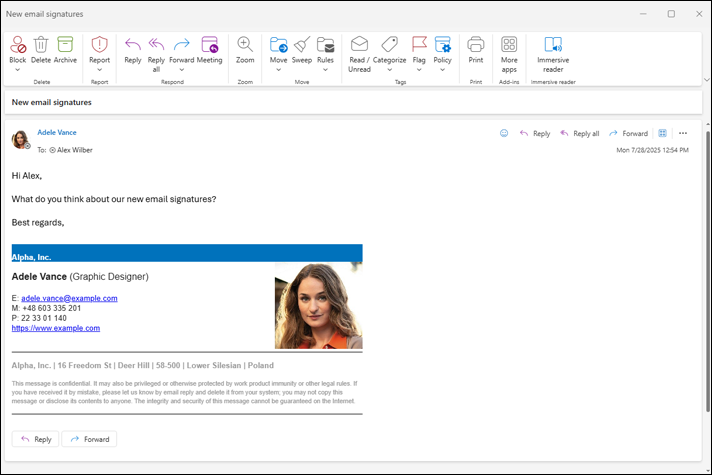Open the More apps add-ins menu
Image resolution: width=712 pixels, height=475 pixels.
coord(509,45)
